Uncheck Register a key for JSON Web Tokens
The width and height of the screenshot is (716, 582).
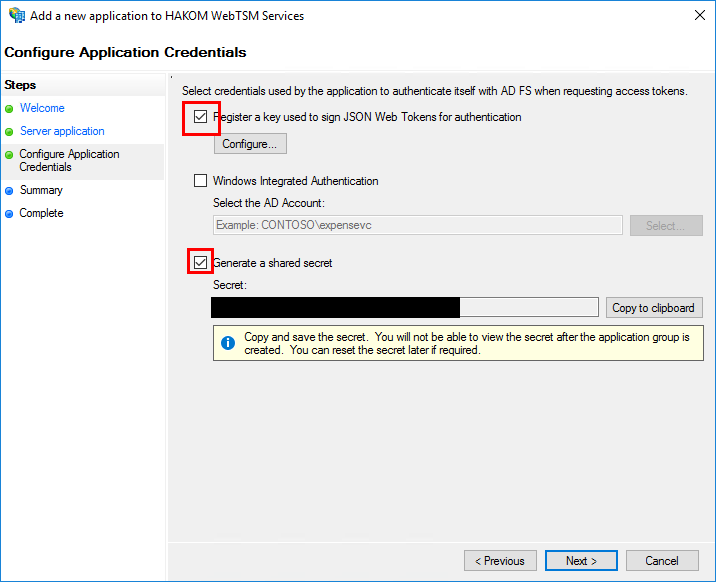[x=201, y=117]
